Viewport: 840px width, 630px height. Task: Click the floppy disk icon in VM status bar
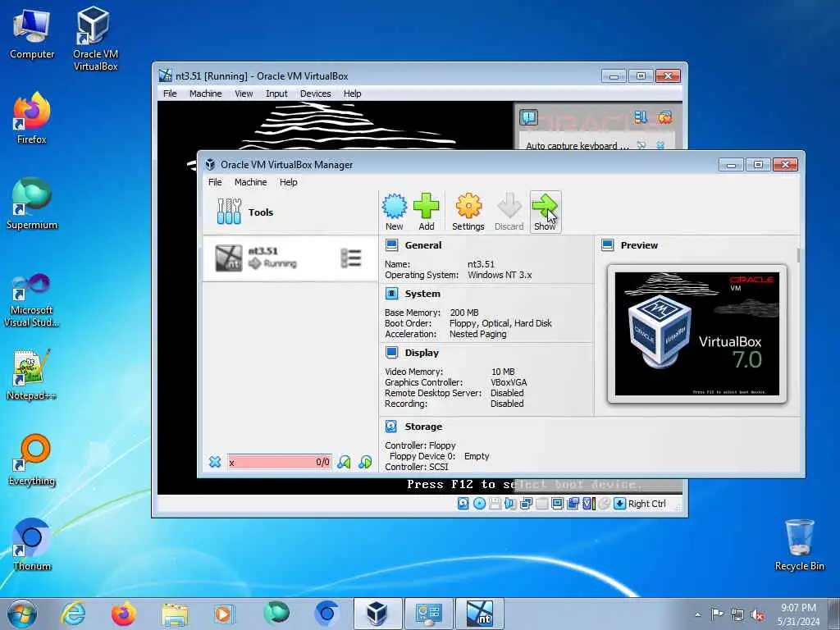(495, 504)
